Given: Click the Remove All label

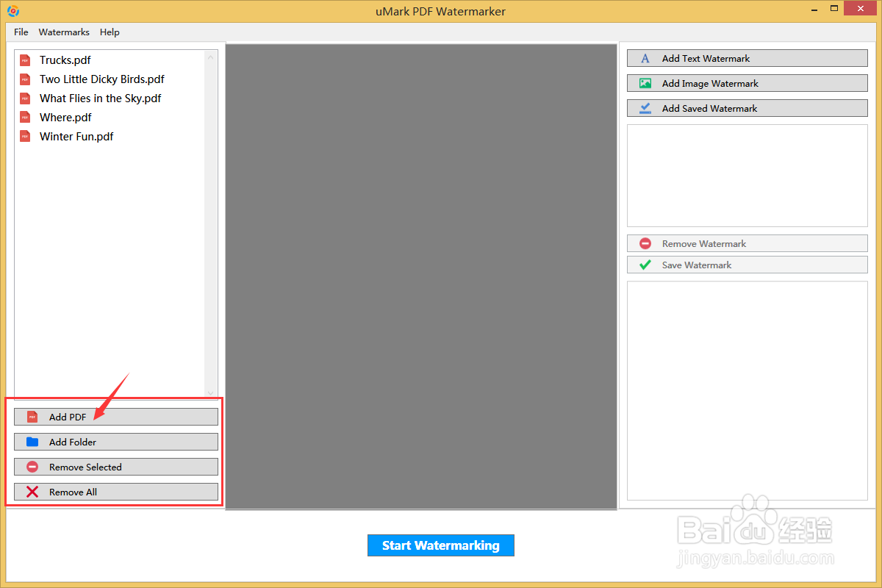Looking at the screenshot, I should (x=73, y=492).
